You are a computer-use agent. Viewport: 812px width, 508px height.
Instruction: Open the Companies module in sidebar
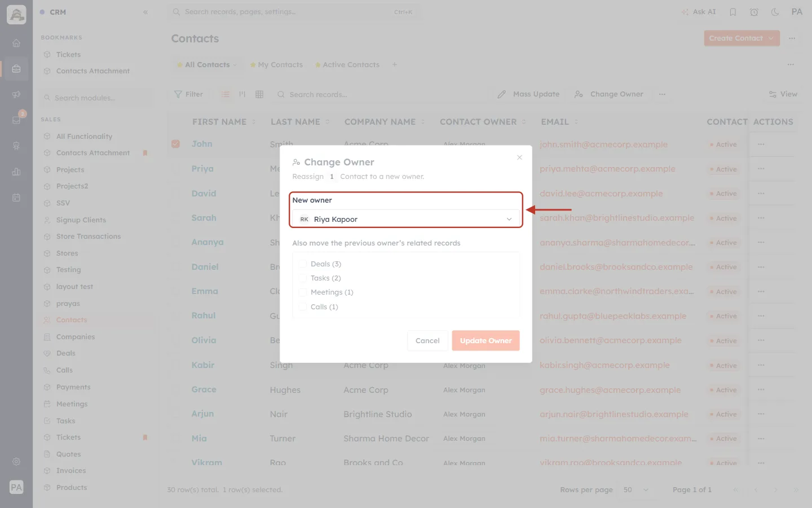point(76,337)
